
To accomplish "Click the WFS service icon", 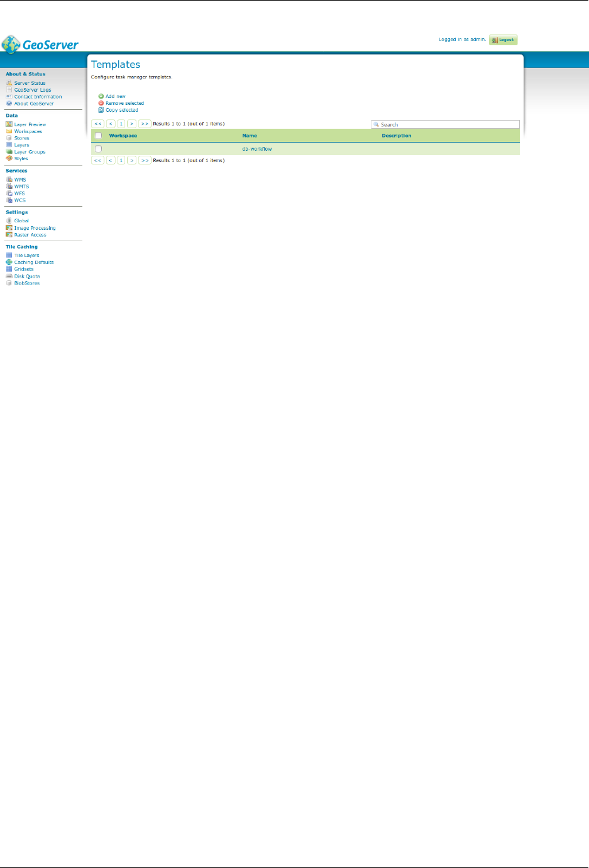I will [9, 193].
